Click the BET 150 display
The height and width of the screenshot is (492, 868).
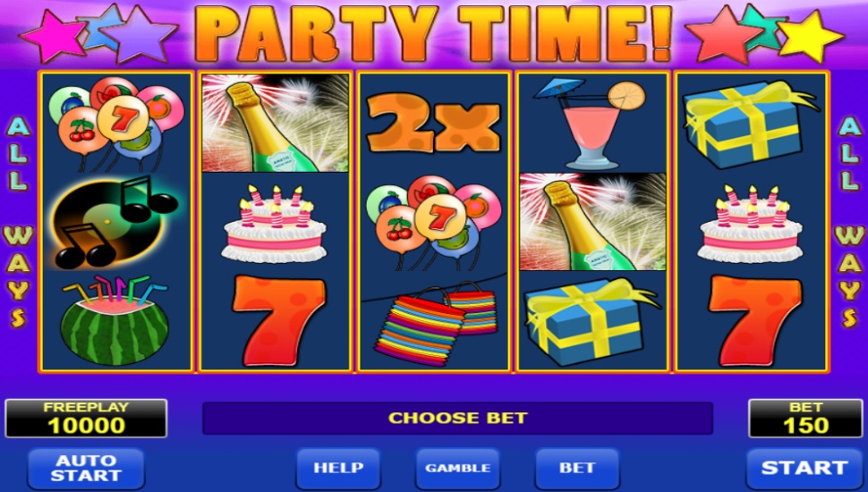(805, 419)
